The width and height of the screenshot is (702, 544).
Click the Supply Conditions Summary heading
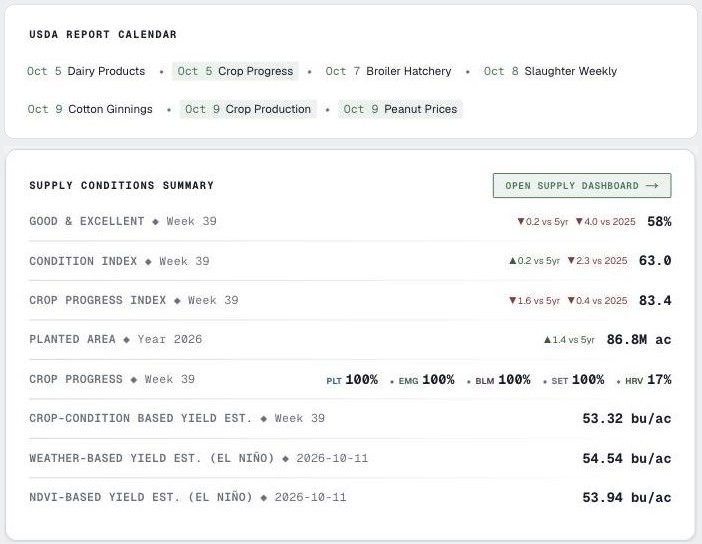[x=121, y=185]
